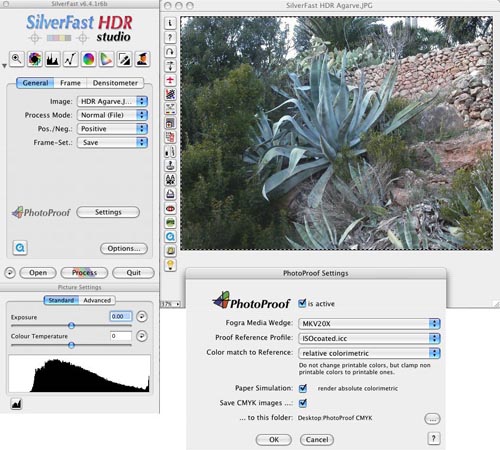Open Fogra Media Wedge dropdown
500x450 pixels.
coord(369,323)
